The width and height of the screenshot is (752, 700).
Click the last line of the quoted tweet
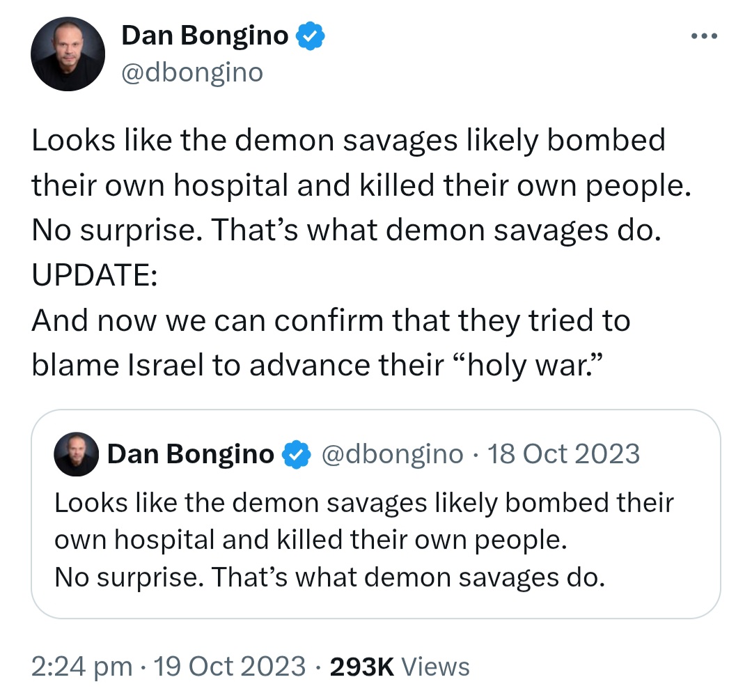pos(330,577)
